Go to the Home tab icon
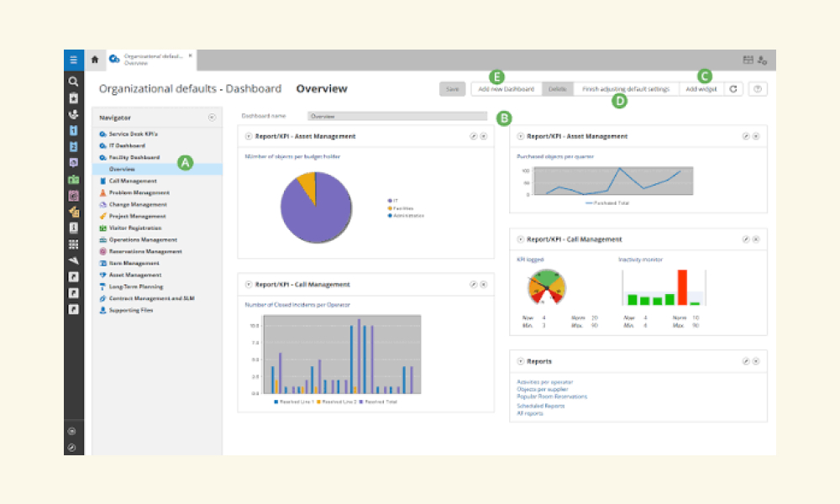Viewport: 840px width, 504px height. (95, 60)
